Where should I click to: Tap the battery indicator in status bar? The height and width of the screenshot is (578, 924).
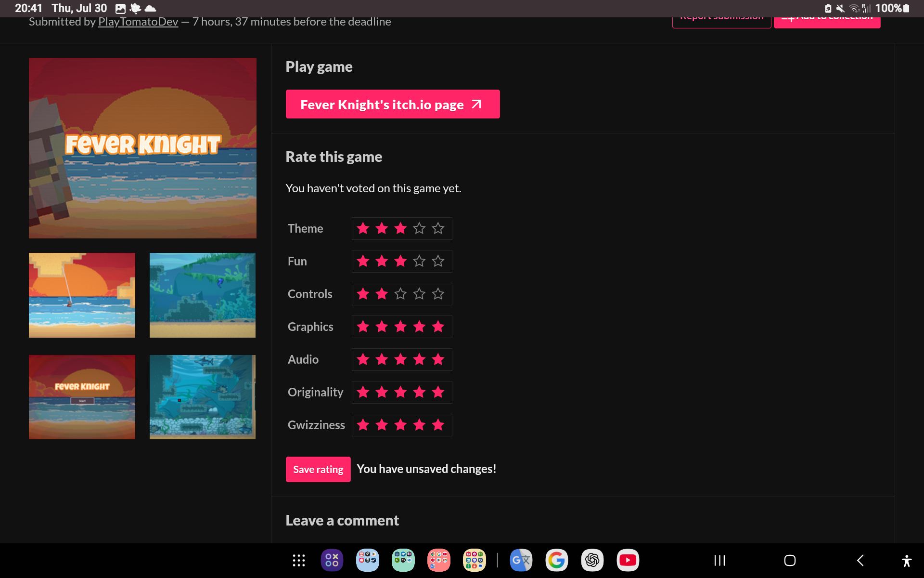(906, 8)
